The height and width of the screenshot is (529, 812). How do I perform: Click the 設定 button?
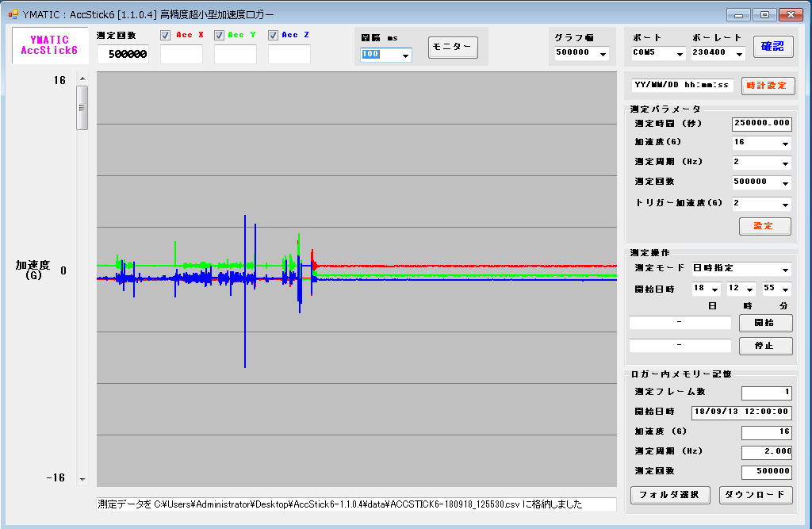point(765,226)
